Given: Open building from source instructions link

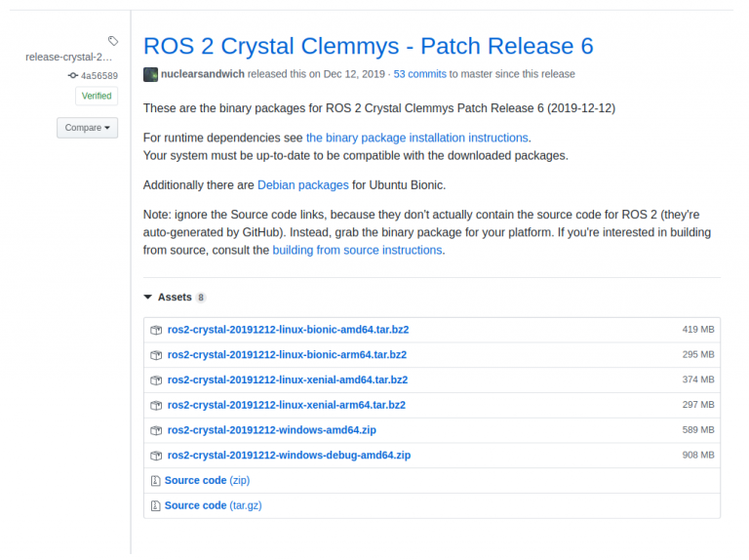Looking at the screenshot, I should tap(357, 250).
